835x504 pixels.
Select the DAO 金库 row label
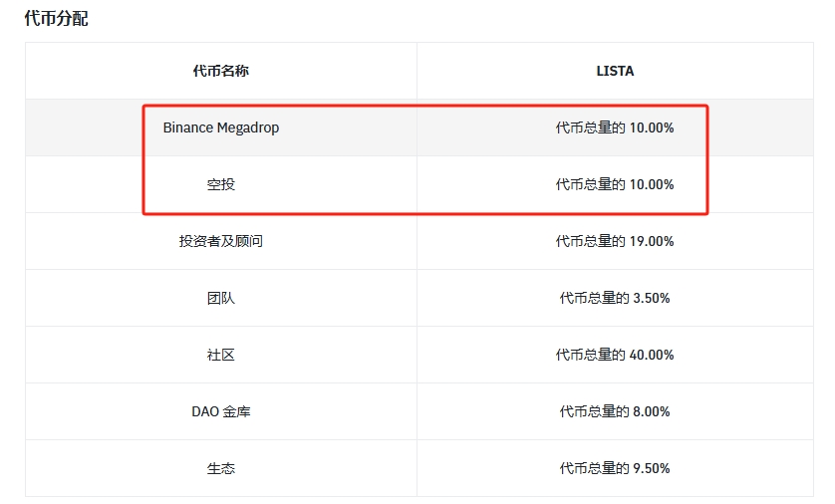pos(220,411)
